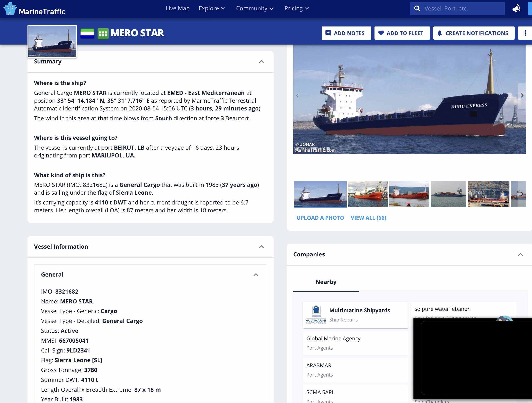Image resolution: width=532 pixels, height=403 pixels.
Task: Collapse the Summary section
Action: click(261, 62)
